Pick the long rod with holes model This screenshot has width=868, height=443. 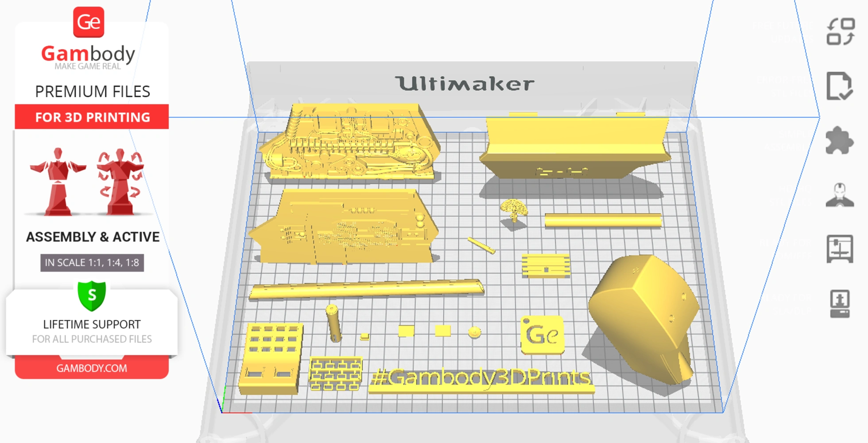[x=365, y=289]
